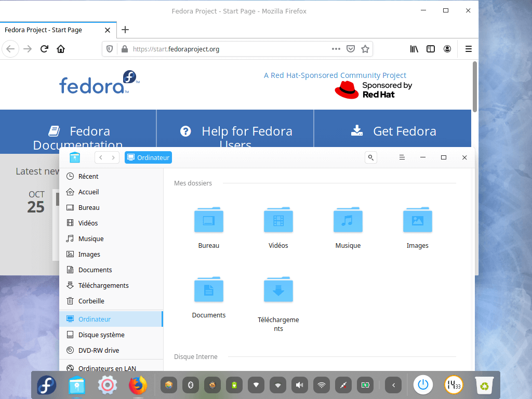The height and width of the screenshot is (399, 532).
Task: Collapse the dock tray with arrow
Action: [x=393, y=385]
